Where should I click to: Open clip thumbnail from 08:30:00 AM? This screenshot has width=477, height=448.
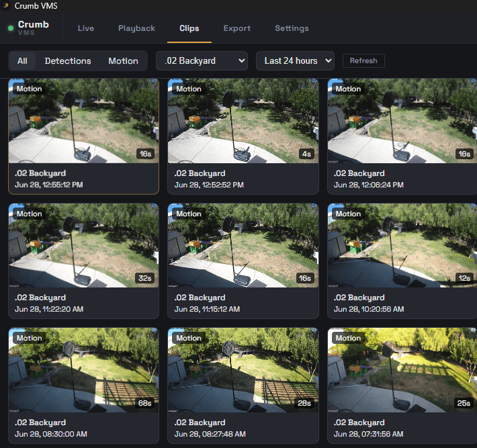tap(84, 370)
